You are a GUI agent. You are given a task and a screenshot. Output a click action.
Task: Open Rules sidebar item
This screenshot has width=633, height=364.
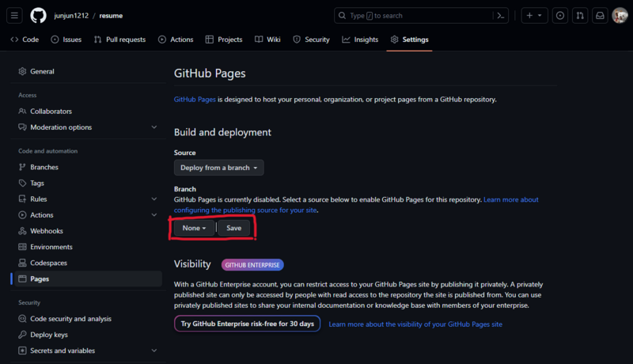[x=38, y=199]
